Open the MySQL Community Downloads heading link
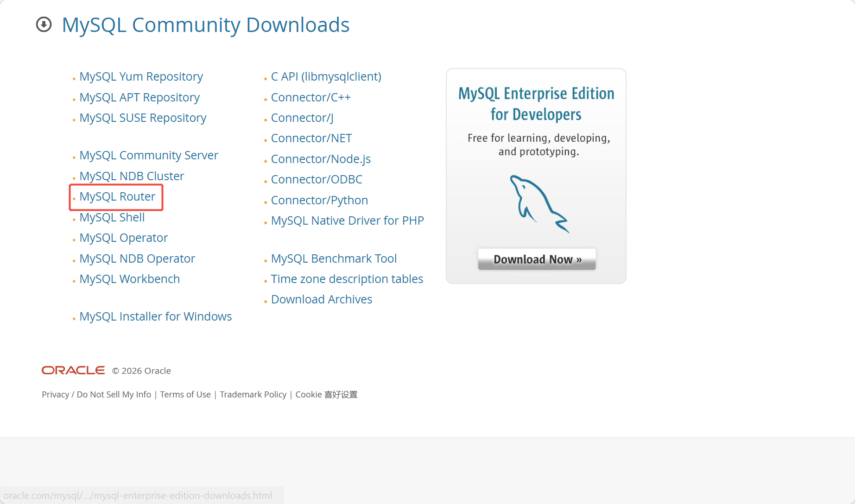 (x=206, y=25)
